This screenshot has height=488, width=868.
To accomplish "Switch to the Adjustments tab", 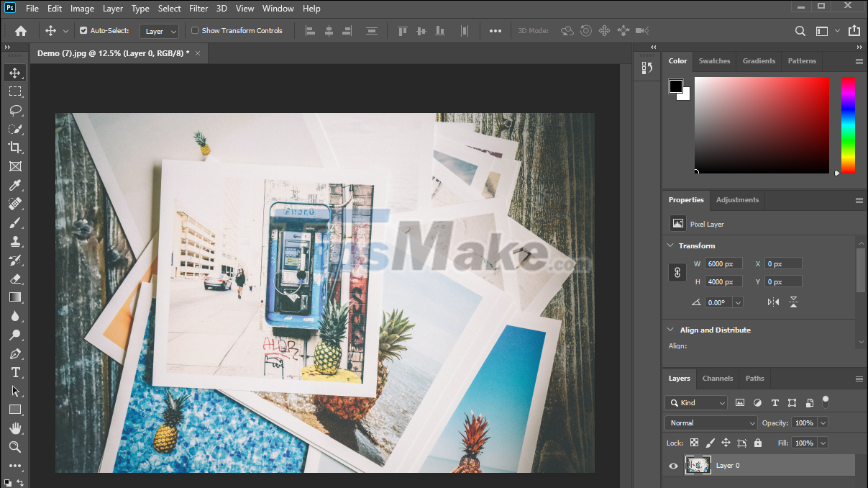I will click(x=737, y=200).
